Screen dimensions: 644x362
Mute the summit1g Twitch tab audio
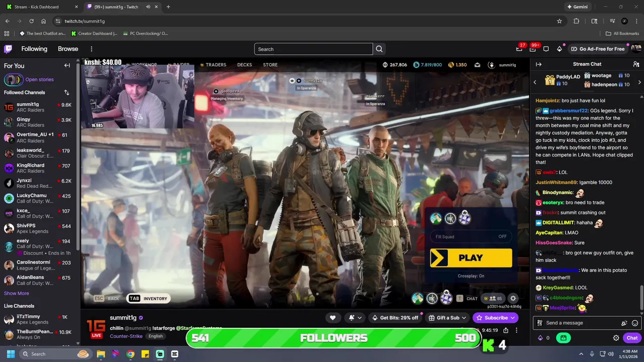pyautogui.click(x=148, y=7)
